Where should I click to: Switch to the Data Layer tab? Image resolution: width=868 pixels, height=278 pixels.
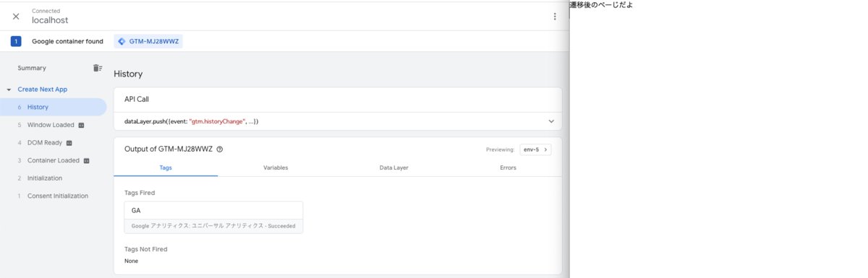pos(393,168)
